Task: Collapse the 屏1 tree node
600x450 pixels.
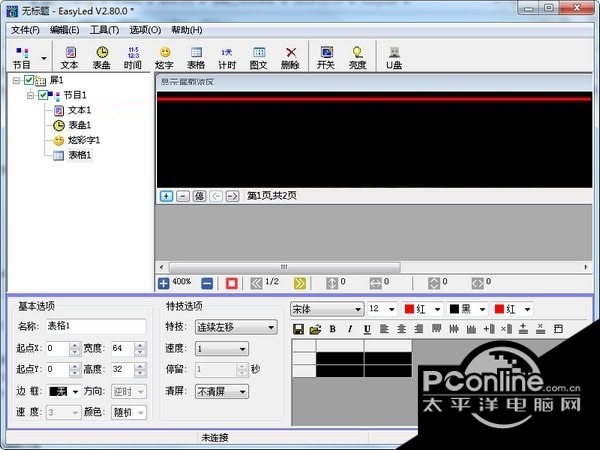Action: pyautogui.click(x=16, y=80)
